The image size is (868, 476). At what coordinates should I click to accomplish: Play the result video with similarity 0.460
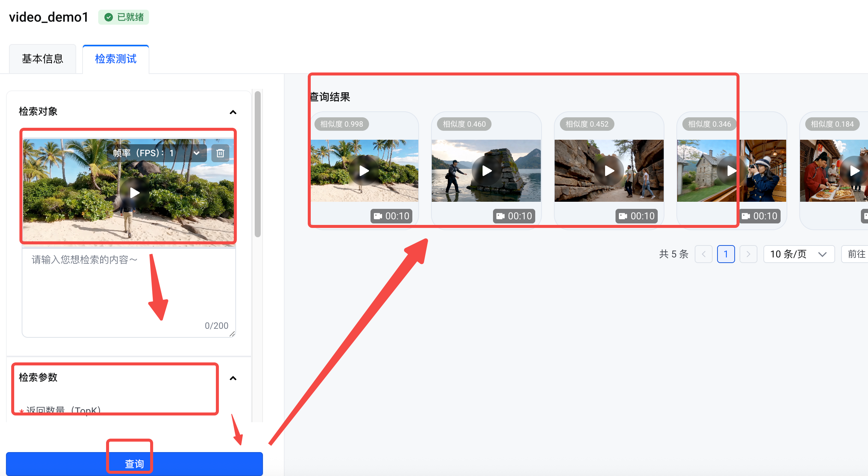pyautogui.click(x=486, y=171)
